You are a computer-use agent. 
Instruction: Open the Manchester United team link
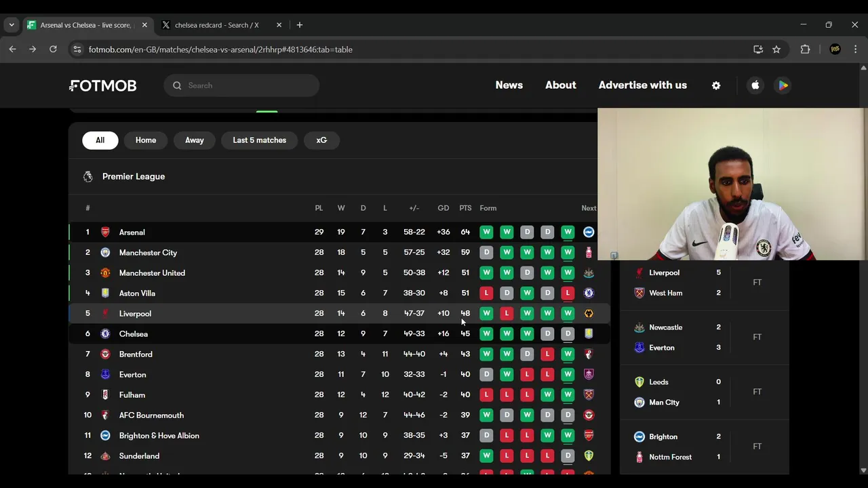[x=152, y=272]
